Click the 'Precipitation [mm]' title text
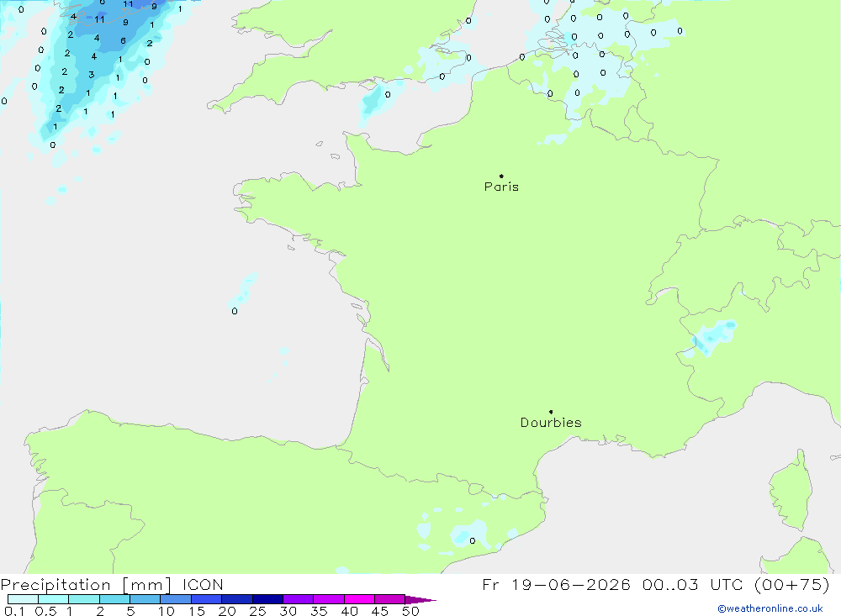The height and width of the screenshot is (616, 841). pos(86,585)
